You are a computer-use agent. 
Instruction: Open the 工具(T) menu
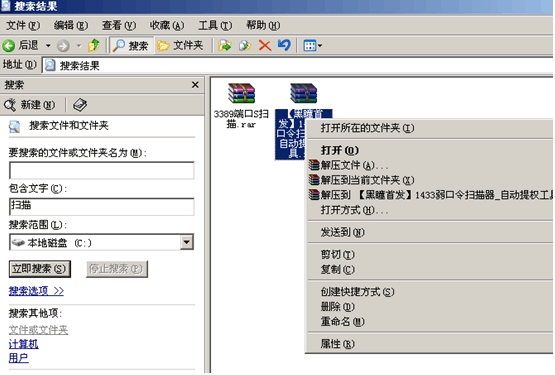[215, 25]
